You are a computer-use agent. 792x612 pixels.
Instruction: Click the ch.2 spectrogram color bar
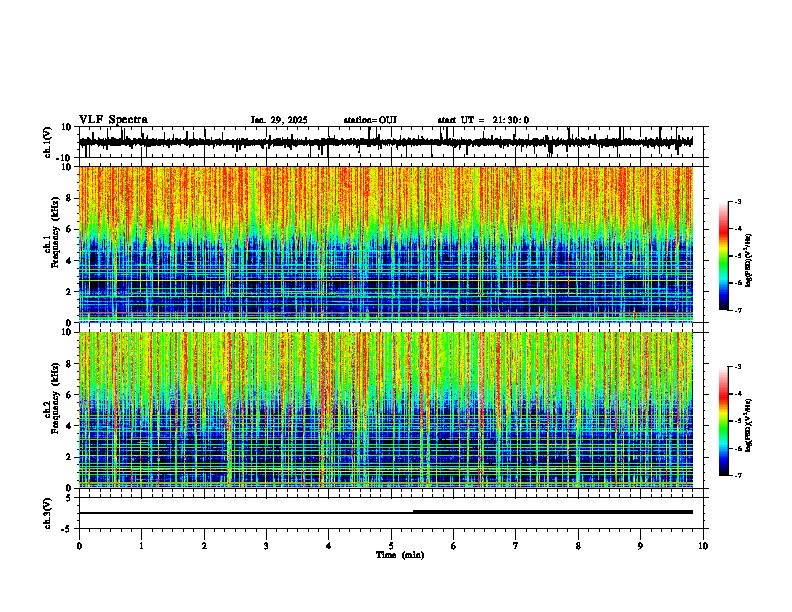pos(724,421)
